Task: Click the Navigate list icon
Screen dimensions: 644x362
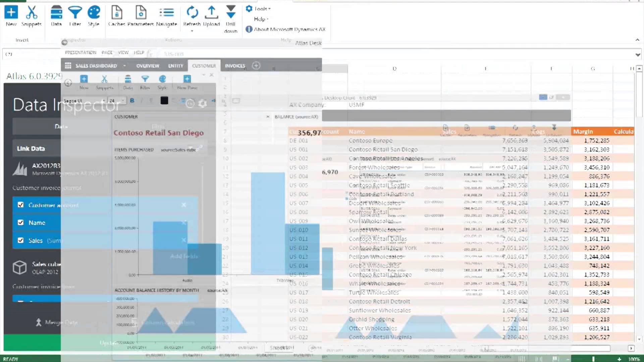Action: (166, 12)
